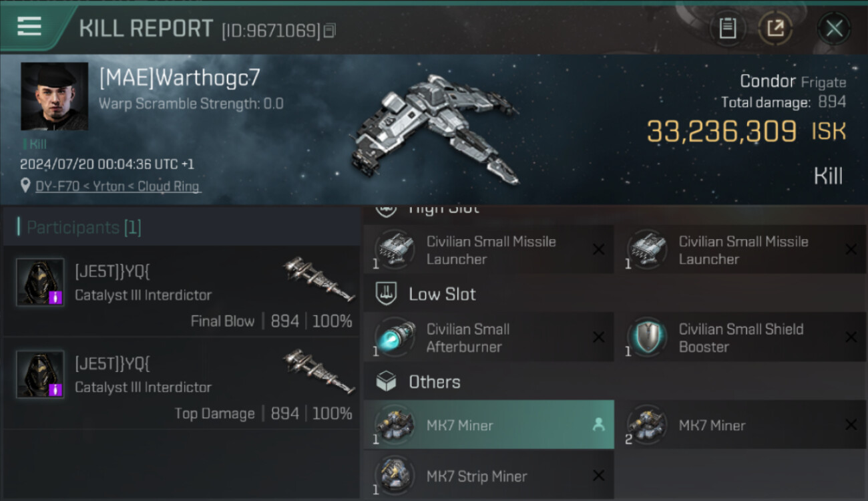Click the Final Blow Catalyst III ship icon
The height and width of the screenshot is (501, 868).
[x=318, y=279]
